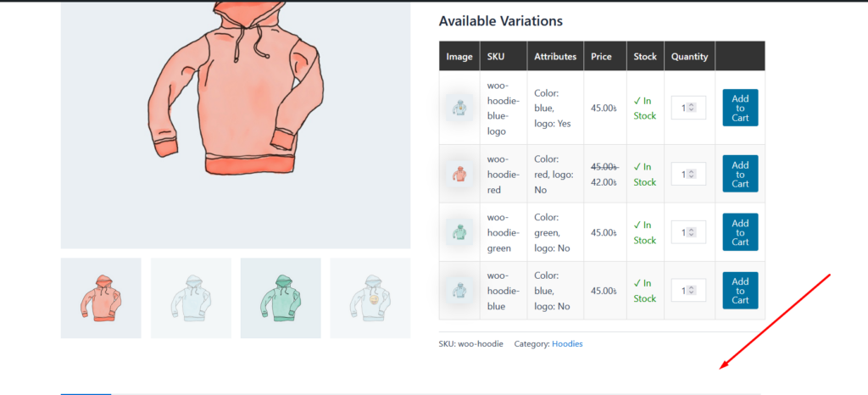This screenshot has height=395, width=868.
Task: Click the red hoodie variation image
Action: click(459, 174)
